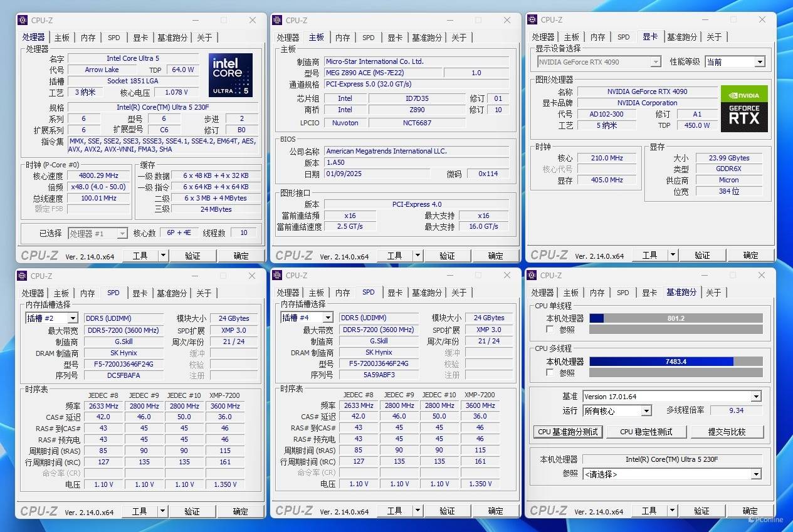Click the 序列号 DC5FBAFA field
Image resolution: width=793 pixels, height=532 pixels.
124,375
